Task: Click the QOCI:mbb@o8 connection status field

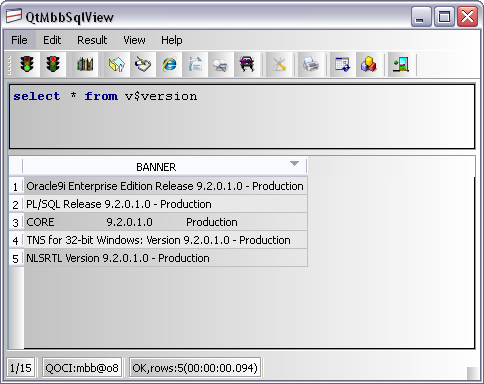Action: point(82,368)
